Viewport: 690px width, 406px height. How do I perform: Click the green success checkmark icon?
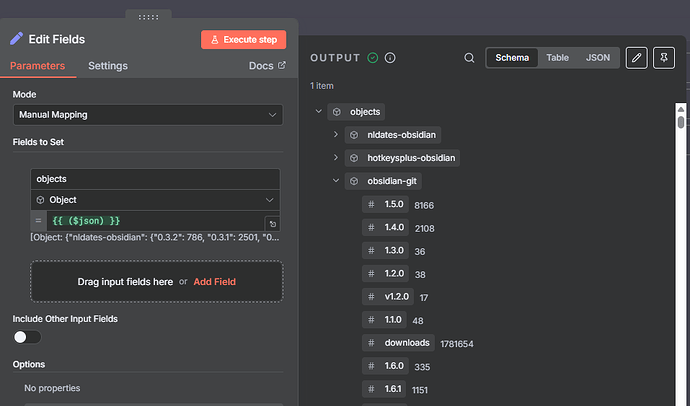(373, 58)
